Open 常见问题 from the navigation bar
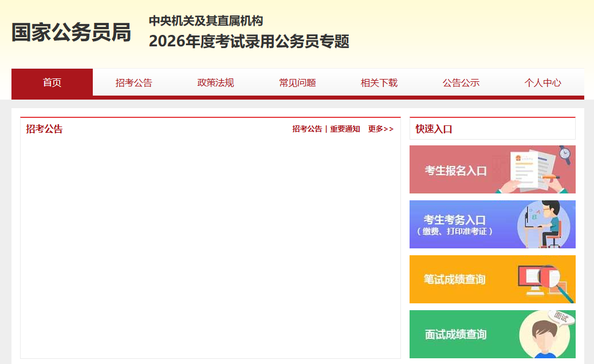 (x=297, y=82)
